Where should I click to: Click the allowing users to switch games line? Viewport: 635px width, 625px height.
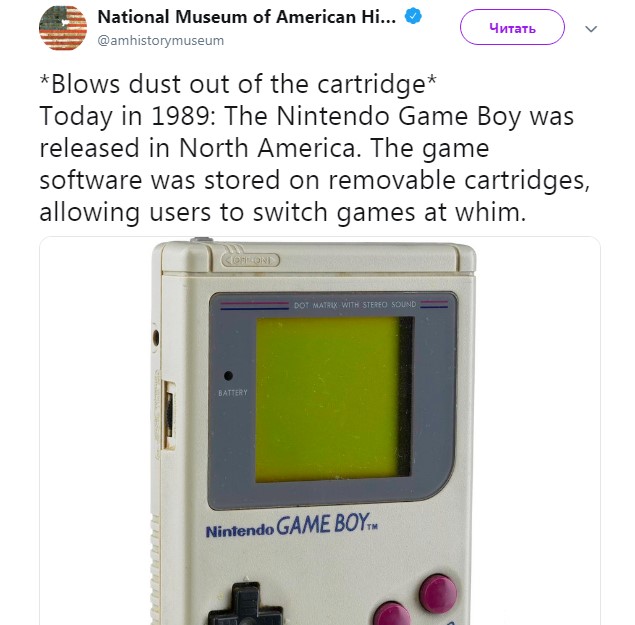[x=283, y=213]
